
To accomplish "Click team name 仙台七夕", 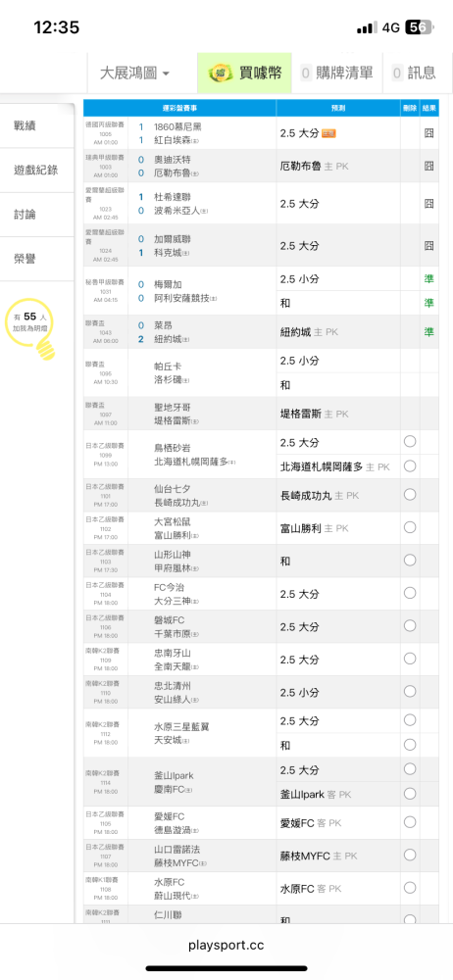I will pos(173,490).
